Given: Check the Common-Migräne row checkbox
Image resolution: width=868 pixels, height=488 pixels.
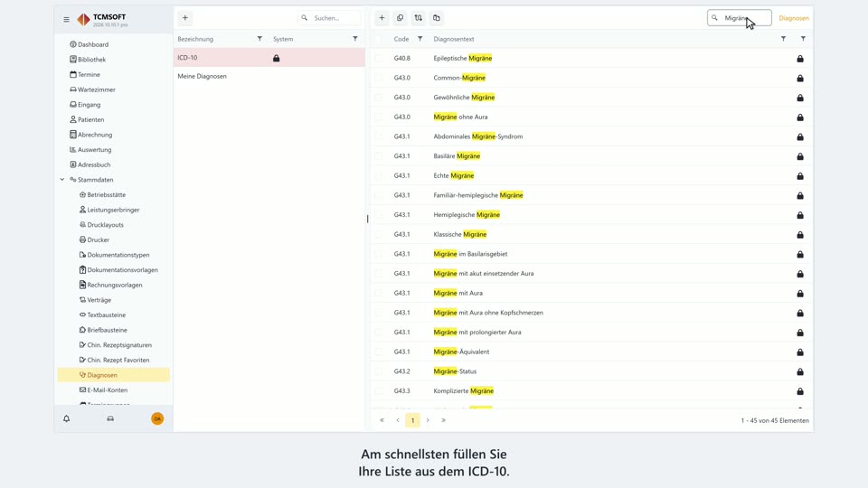Looking at the screenshot, I should click(379, 78).
